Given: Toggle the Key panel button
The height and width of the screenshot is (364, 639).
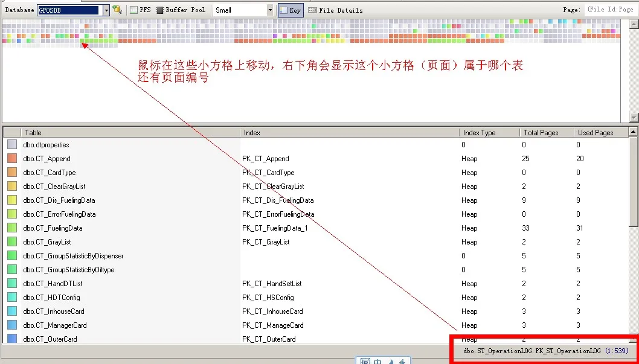Looking at the screenshot, I should 291,11.
